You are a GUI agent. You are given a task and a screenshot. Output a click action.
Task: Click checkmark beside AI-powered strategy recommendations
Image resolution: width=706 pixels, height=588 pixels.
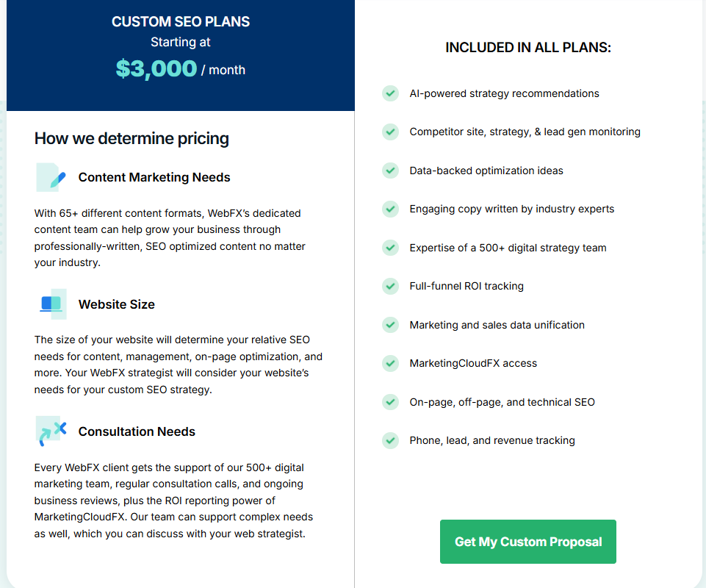[390, 93]
